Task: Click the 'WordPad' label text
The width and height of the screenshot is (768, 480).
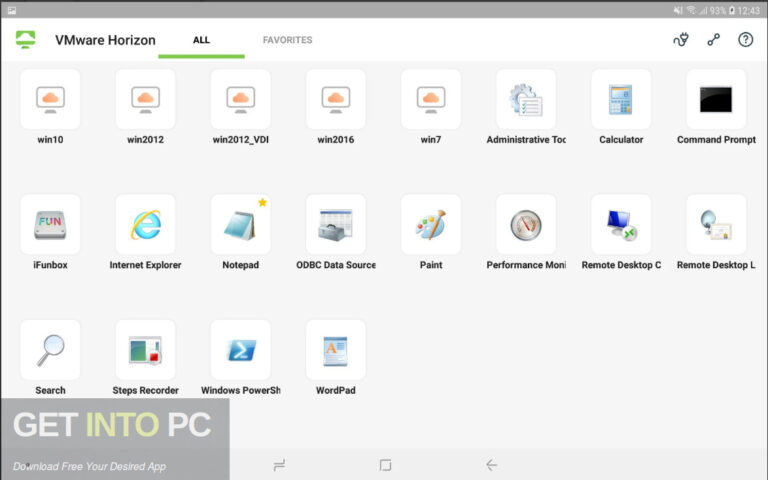Action: [336, 390]
